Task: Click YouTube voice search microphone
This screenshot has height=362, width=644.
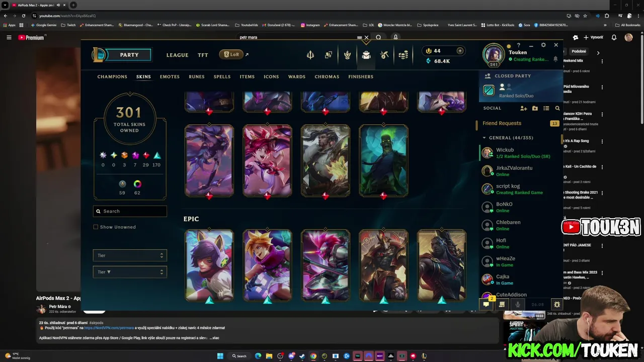Action: (x=395, y=37)
